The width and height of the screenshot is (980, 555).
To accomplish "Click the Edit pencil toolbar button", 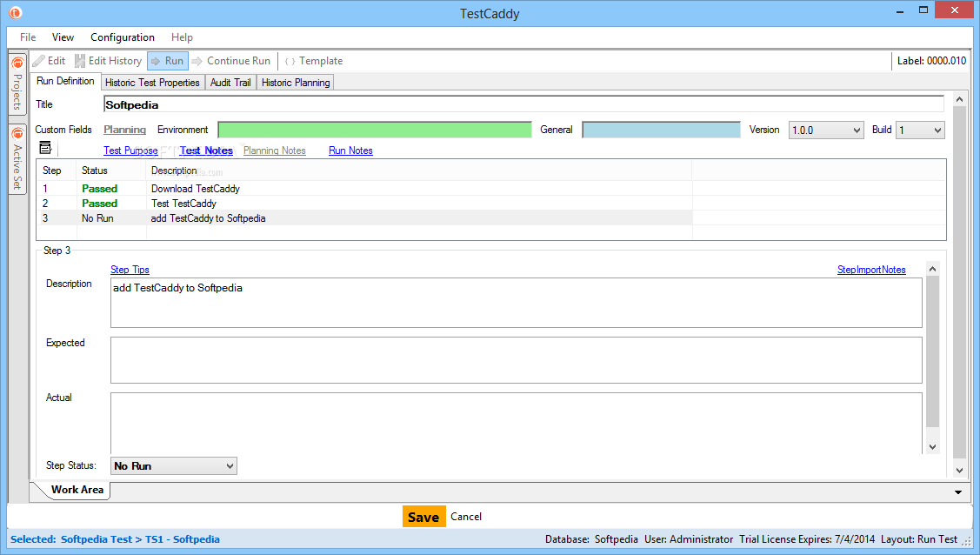I will pyautogui.click(x=49, y=61).
